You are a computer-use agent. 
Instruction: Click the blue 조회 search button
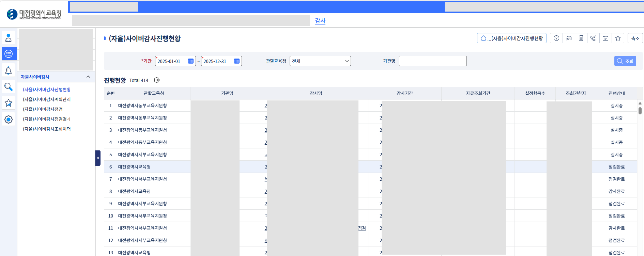(625, 61)
